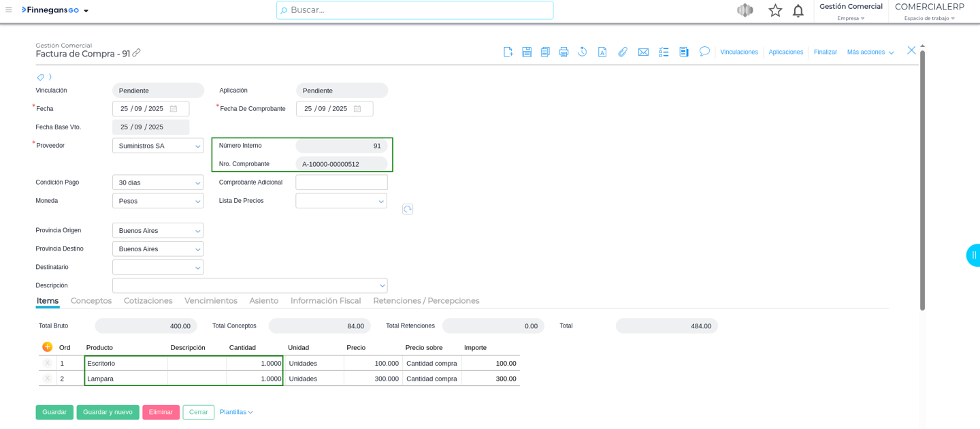Open the Condición Pago dropdown

click(197, 182)
